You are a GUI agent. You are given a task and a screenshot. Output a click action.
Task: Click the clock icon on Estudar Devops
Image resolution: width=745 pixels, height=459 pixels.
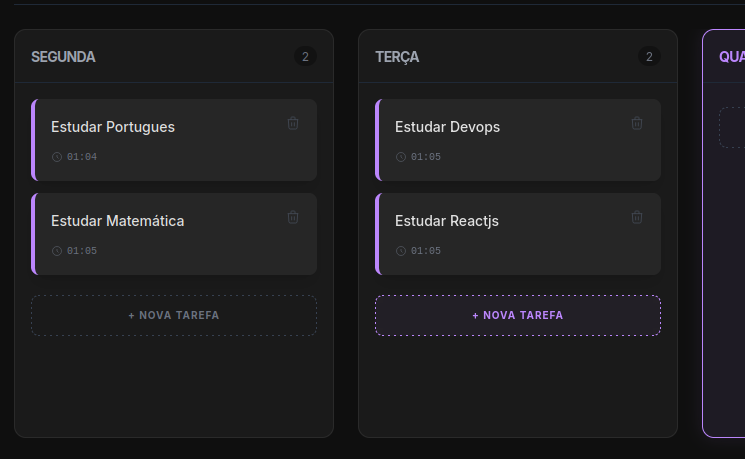pos(401,157)
